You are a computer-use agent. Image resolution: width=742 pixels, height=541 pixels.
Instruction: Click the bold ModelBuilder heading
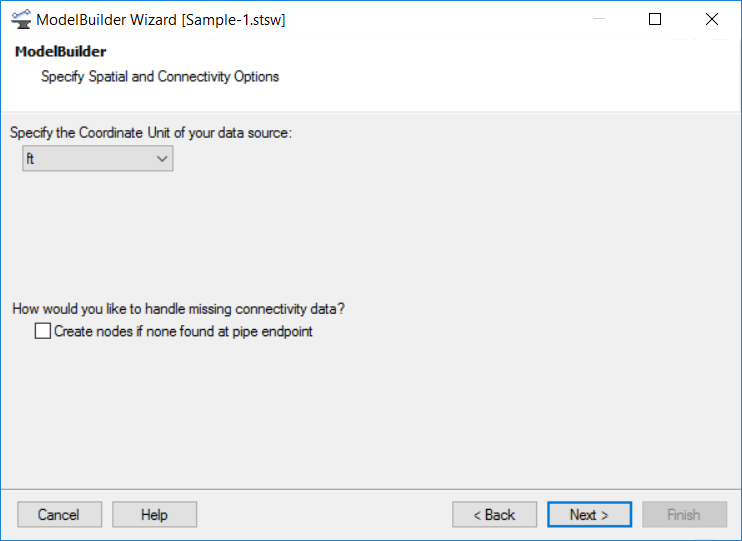tap(61, 51)
